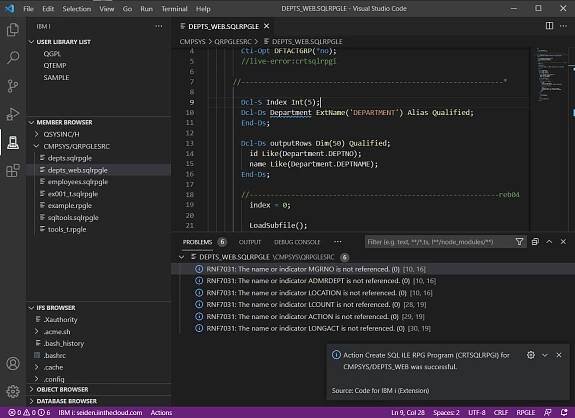
Task: Dismiss the CRTSQLRPGI success notification
Action: [x=559, y=355]
